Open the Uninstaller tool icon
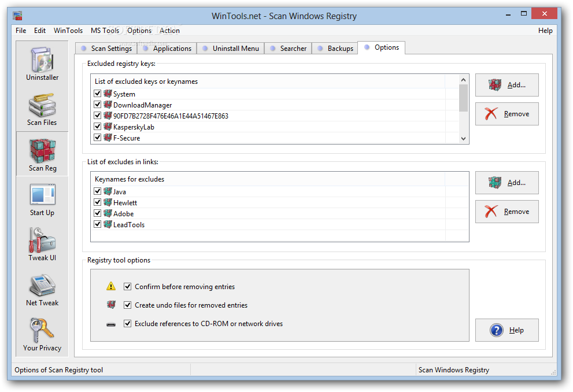This screenshot has height=392, width=573. point(42,60)
